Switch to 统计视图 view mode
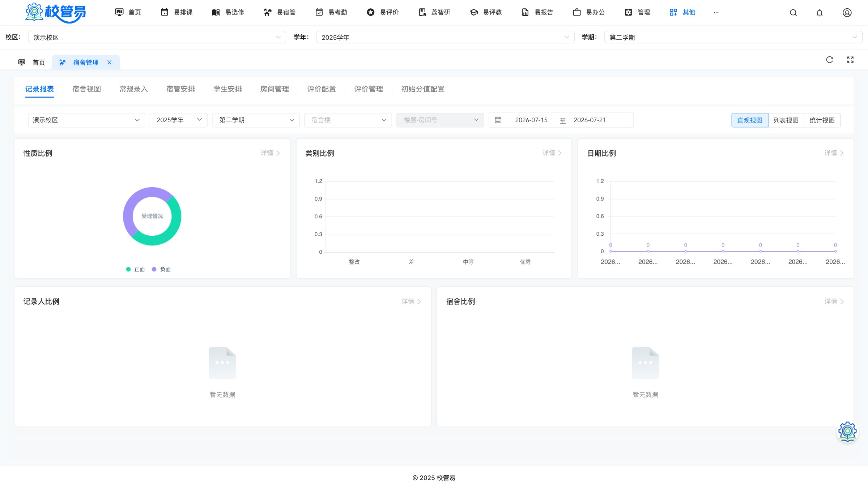The width and height of the screenshot is (868, 488). [x=822, y=120]
